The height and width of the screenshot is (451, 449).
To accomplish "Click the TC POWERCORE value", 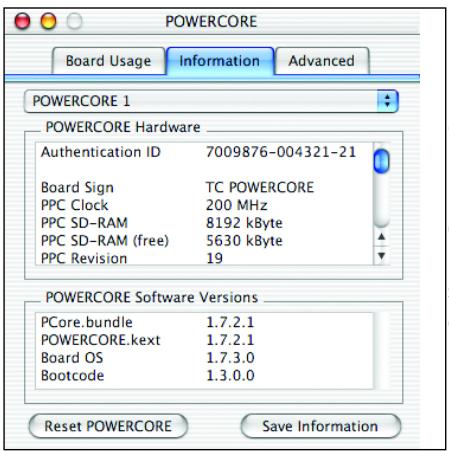I will [260, 187].
